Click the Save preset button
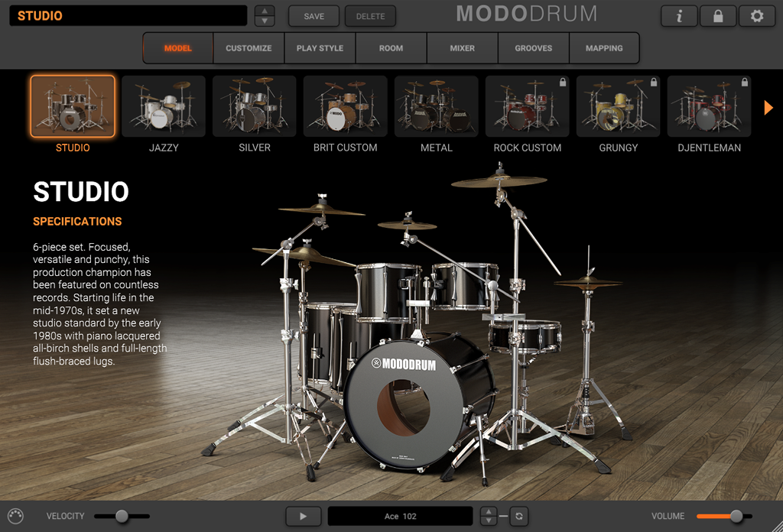Image resolution: width=783 pixels, height=532 pixels. [x=314, y=16]
